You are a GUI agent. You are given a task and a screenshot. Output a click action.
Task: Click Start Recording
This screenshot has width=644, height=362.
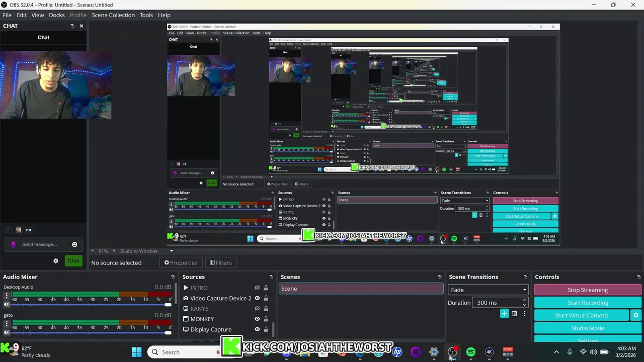pyautogui.click(x=588, y=303)
